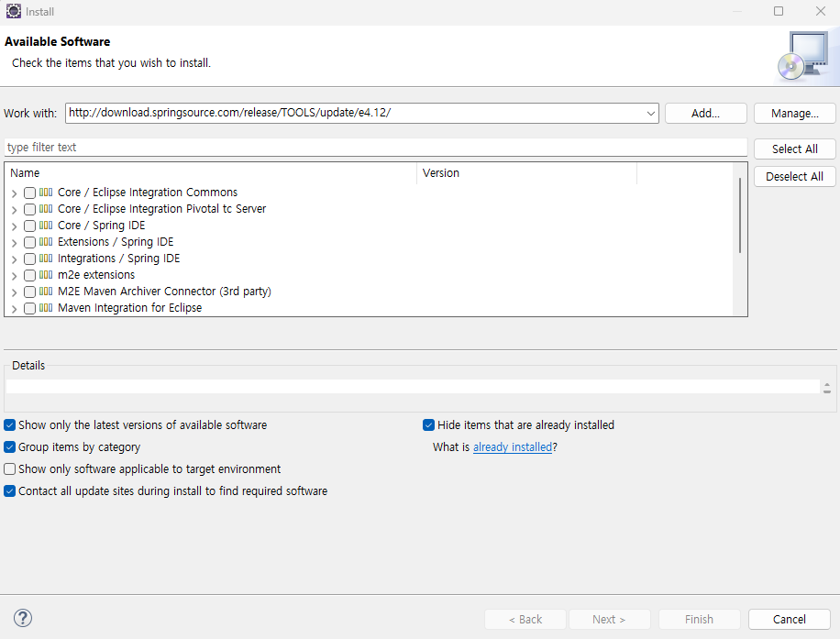Check the Core / Spring IDE checkbox
This screenshot has height=639, width=840.
(x=29, y=226)
